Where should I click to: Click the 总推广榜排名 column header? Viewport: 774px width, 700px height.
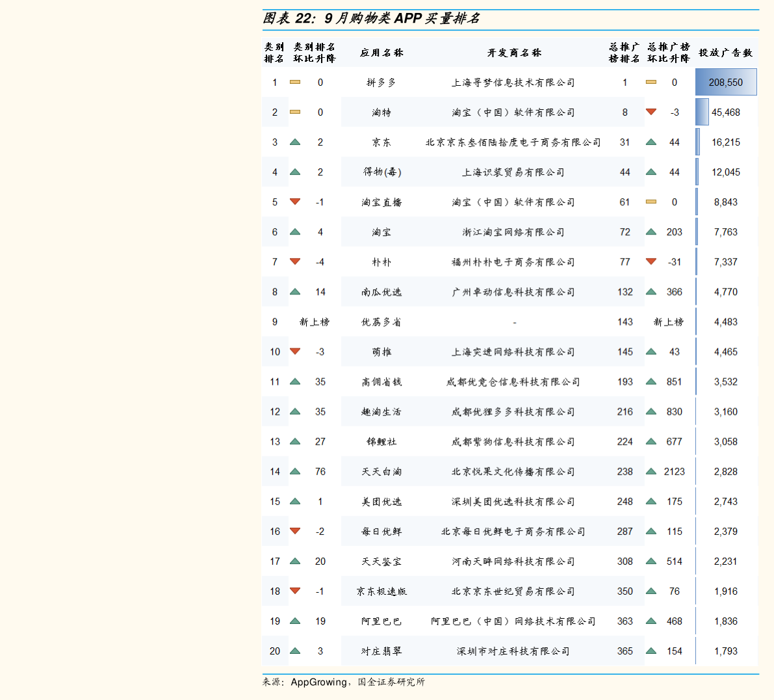(x=625, y=53)
